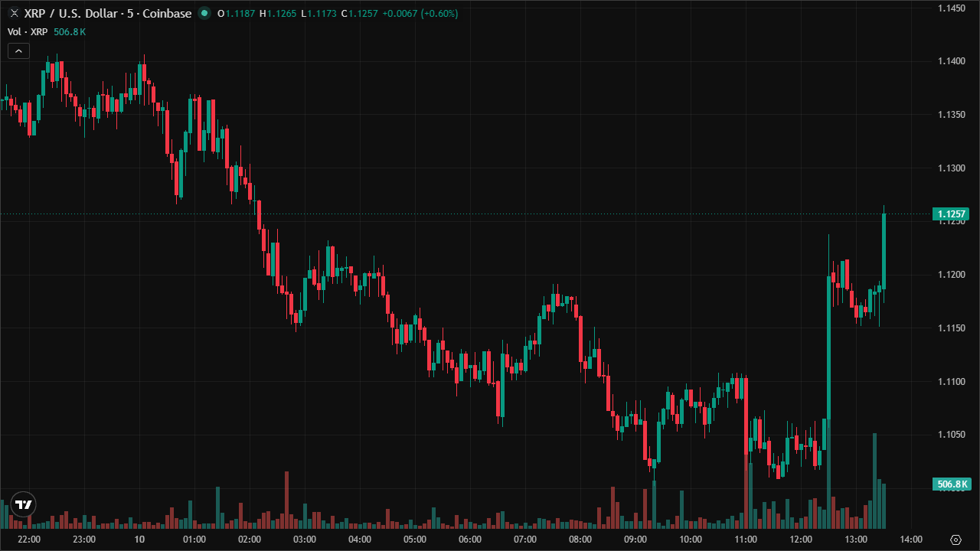Click the 506.8K volume value in the legend
This screenshot has height=551, width=980.
click(70, 31)
